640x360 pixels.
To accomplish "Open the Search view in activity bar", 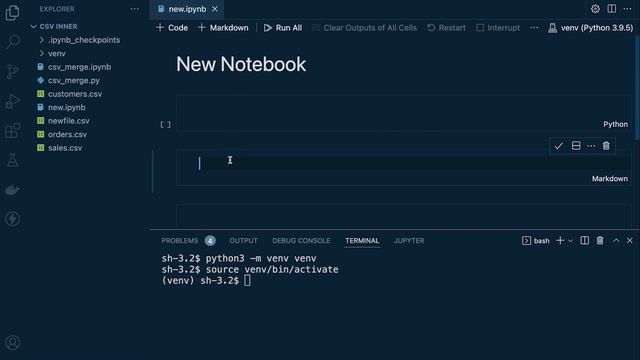I will click(12, 42).
